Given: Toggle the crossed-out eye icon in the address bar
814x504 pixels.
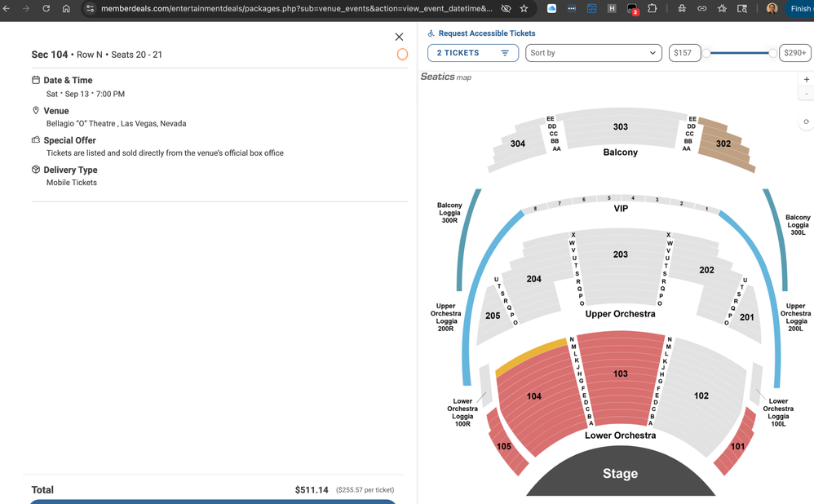Looking at the screenshot, I should [x=506, y=8].
